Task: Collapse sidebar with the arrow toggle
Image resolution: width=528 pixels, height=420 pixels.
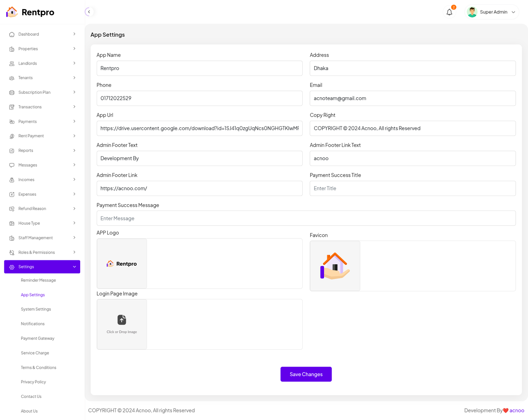Action: (89, 12)
